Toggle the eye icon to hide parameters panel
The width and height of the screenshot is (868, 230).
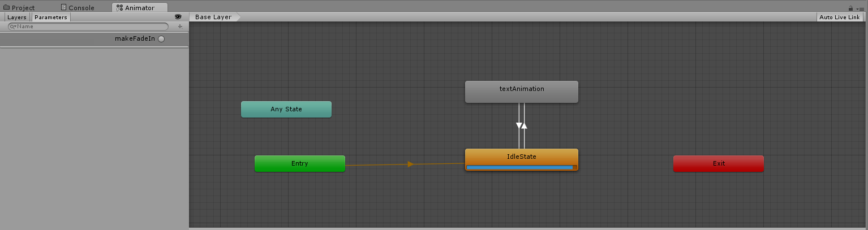point(178,18)
